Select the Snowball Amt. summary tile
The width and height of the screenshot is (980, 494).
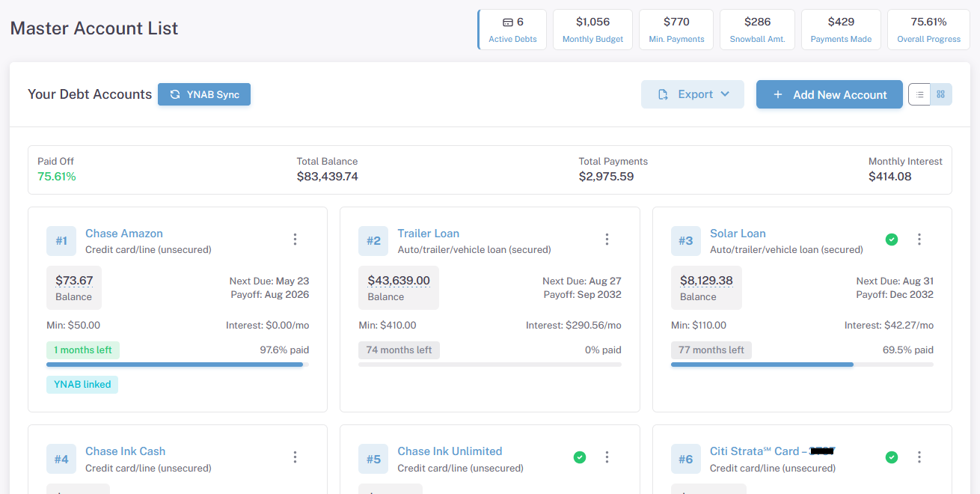pyautogui.click(x=757, y=29)
